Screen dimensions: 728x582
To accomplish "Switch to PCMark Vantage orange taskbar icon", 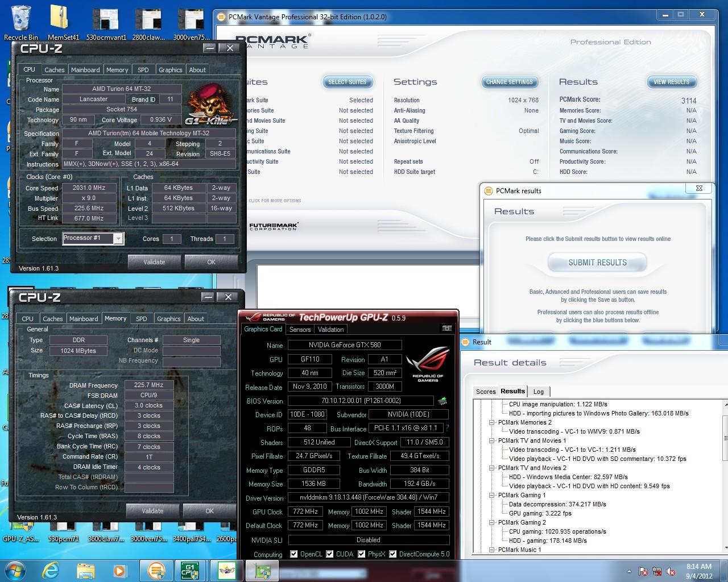I will (156, 570).
